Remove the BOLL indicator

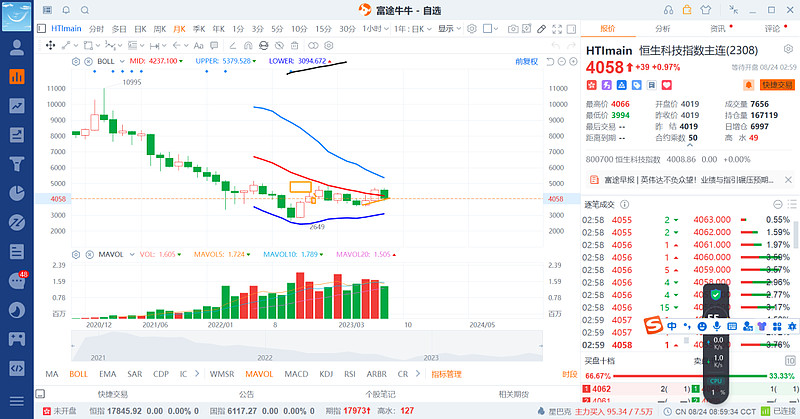(x=88, y=61)
